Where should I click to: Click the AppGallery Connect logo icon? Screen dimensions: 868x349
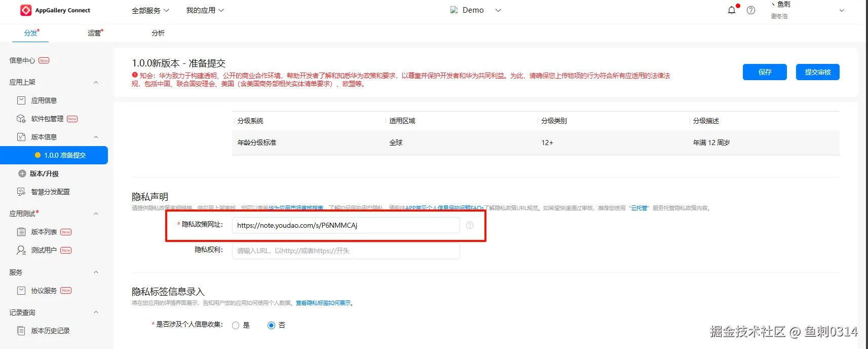[26, 10]
